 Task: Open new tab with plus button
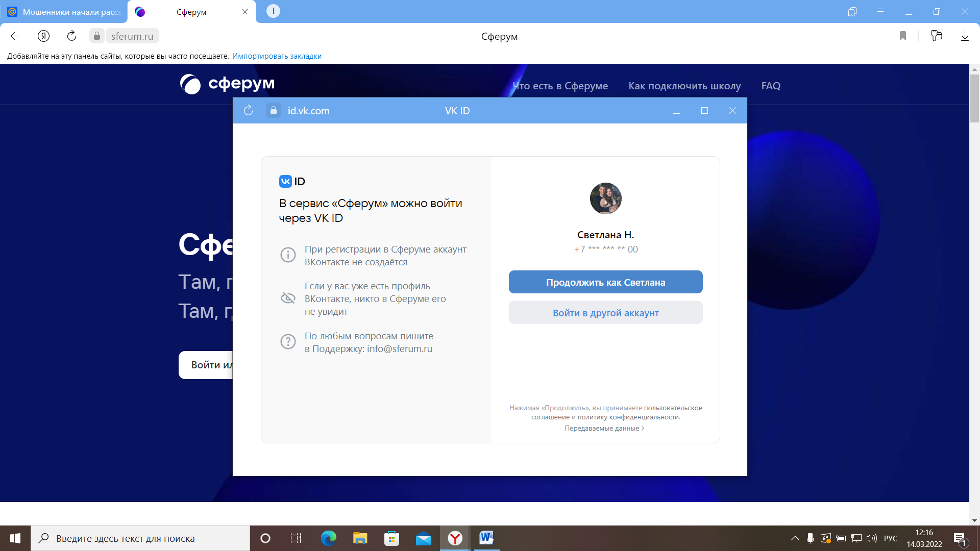click(273, 11)
